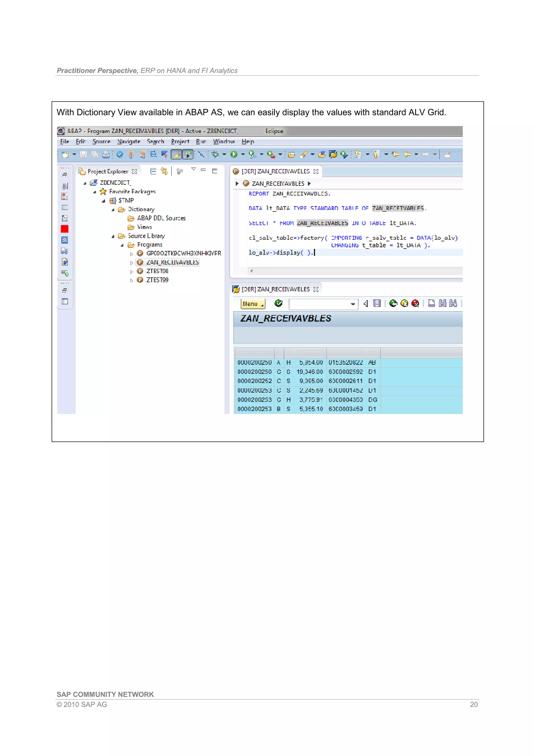Viewport: 534px width, 756px height.
Task: Click the red SAP Cancel icon
Action: pyautogui.click(x=415, y=304)
